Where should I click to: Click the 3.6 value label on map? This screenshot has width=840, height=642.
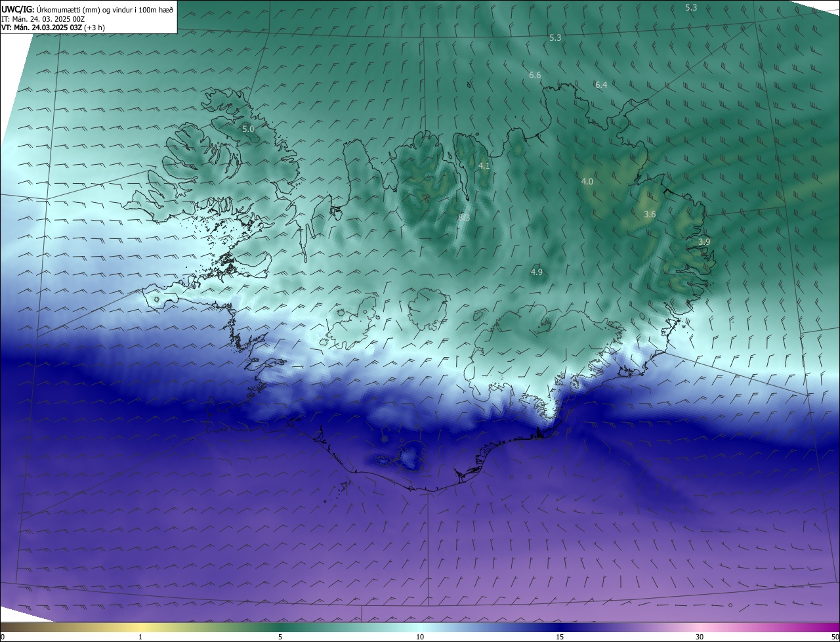[x=650, y=215]
